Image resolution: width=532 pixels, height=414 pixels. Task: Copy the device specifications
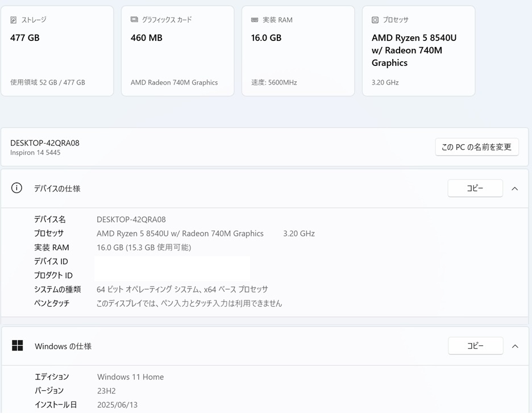[475, 188]
